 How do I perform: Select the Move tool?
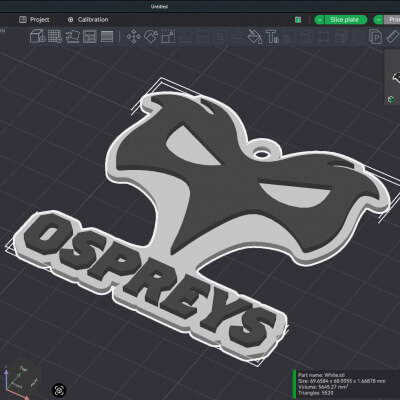[134, 36]
